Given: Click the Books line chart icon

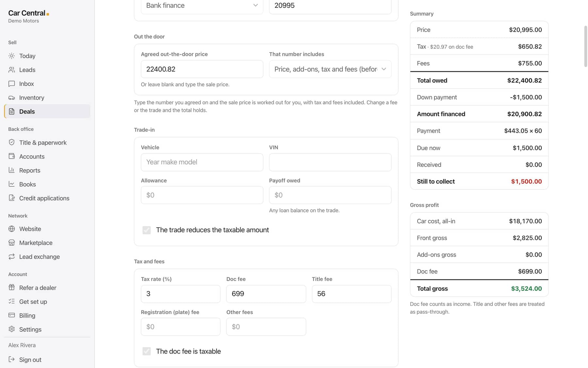Looking at the screenshot, I should point(12,184).
